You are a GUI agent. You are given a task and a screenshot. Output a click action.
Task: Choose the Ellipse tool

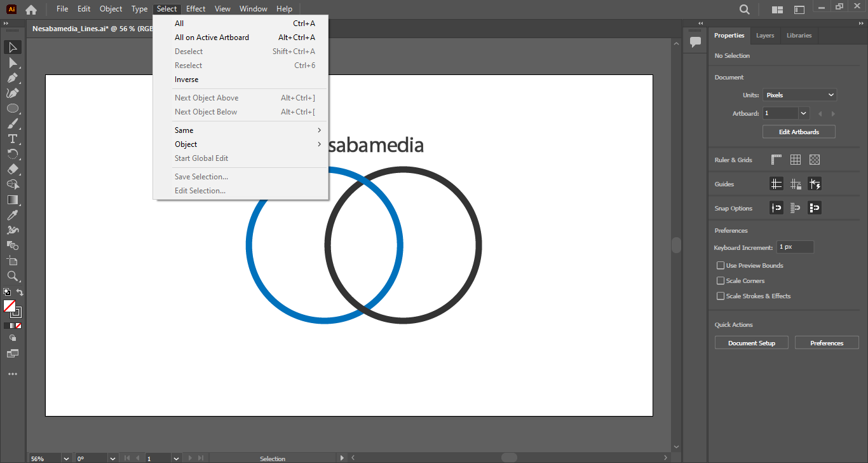(13, 108)
